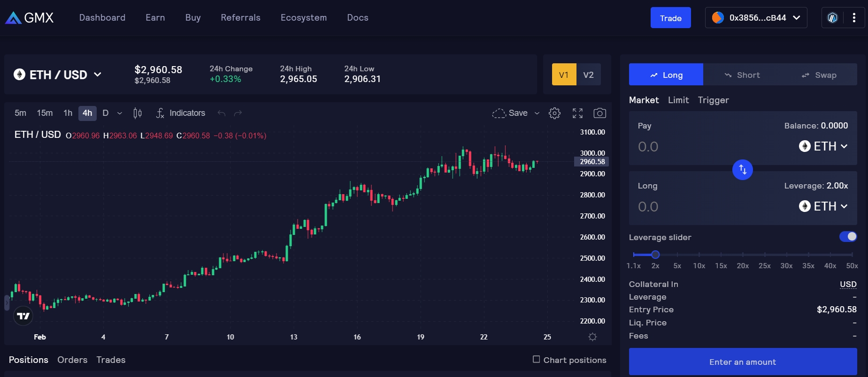Open the three-dot settings menu
The image size is (868, 377).
pos(854,18)
